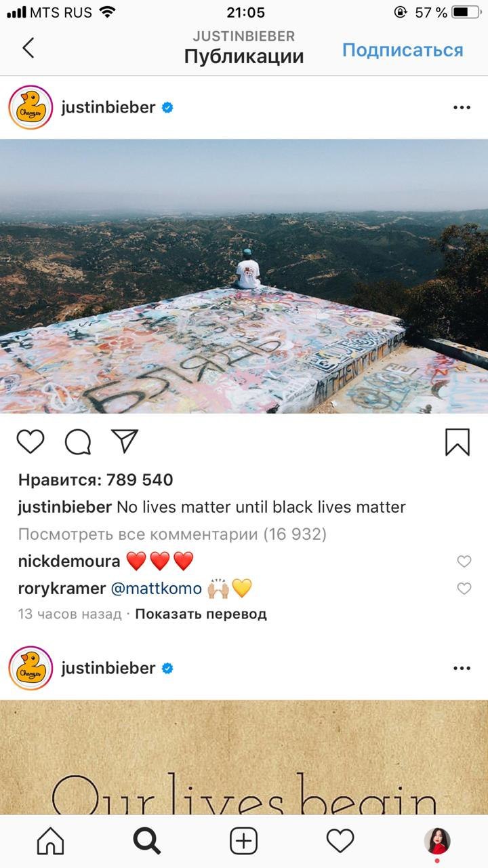Go to the Home tab in bottom bar
This screenshot has width=488, height=868.
[50, 842]
